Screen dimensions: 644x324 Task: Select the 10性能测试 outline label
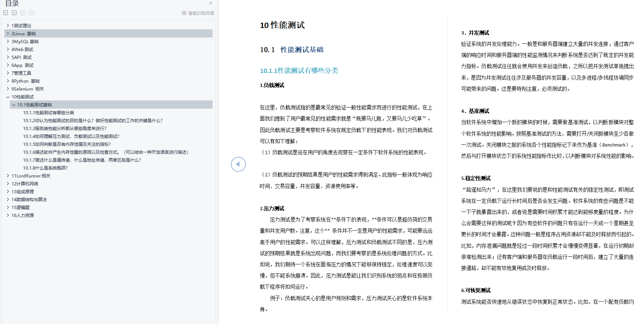23,97
